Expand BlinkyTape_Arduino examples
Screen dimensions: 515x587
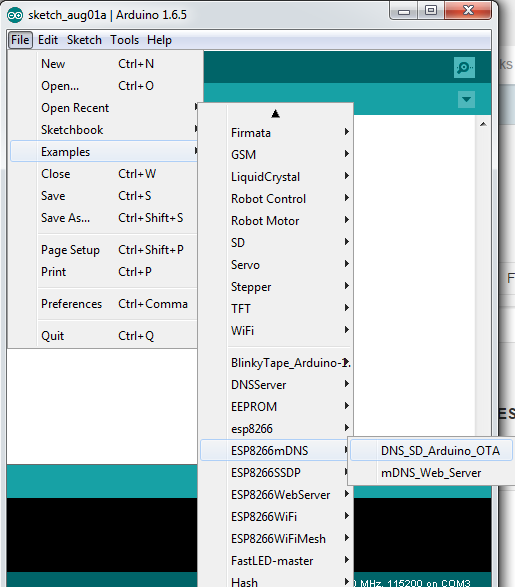[276, 363]
